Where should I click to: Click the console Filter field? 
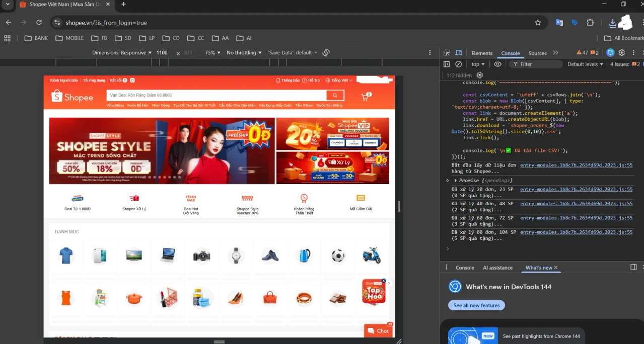point(536,64)
